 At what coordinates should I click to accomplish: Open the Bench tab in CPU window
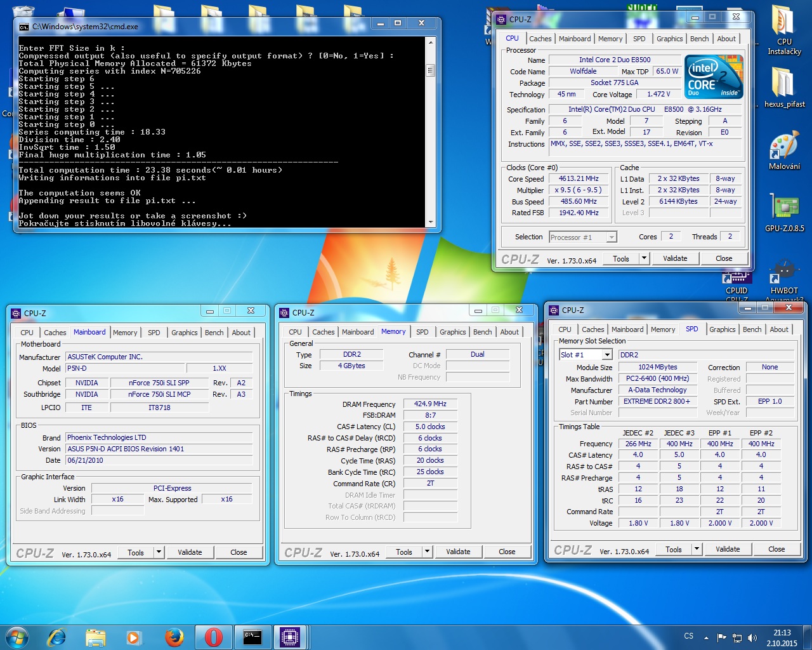click(x=699, y=39)
